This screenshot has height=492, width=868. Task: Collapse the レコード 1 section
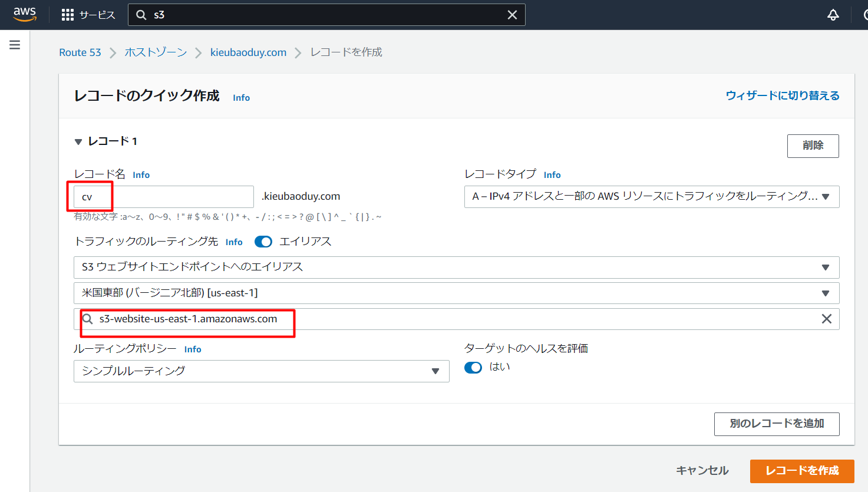pos(78,141)
